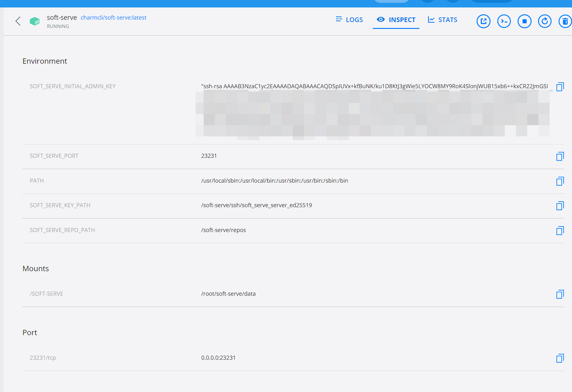Click the green soft-serve container hexagon icon

[35, 21]
